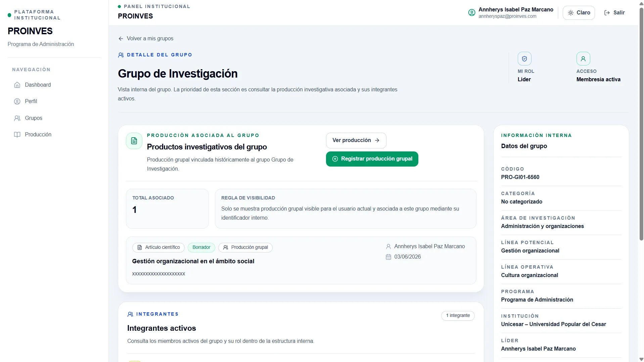Open Dashboard in the navigation
The width and height of the screenshot is (644, 362).
pos(54,85)
